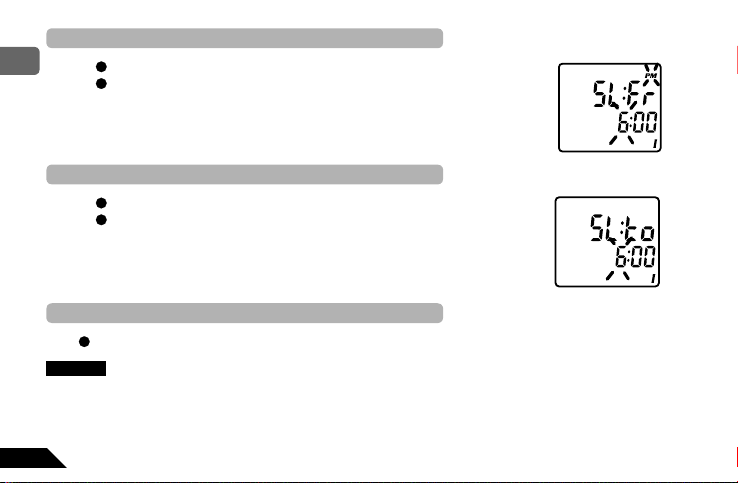The height and width of the screenshot is (483, 738).
Task: Click the black label box below the bottom bullet
Action: point(76,368)
